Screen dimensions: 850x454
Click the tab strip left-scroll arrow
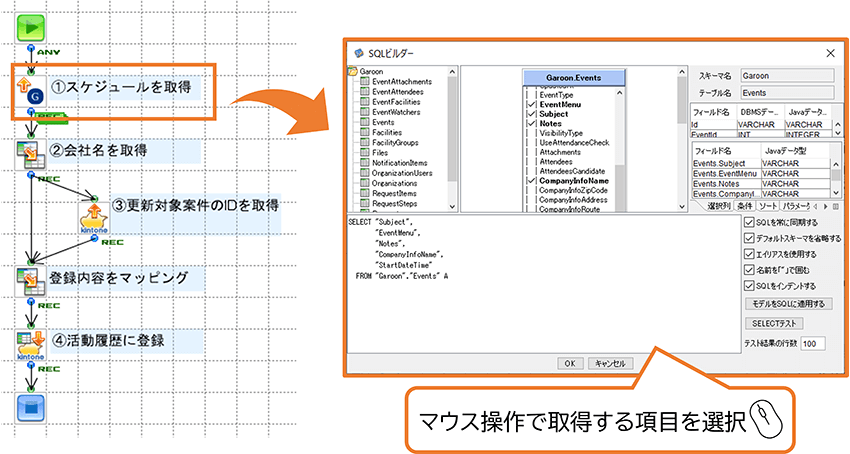[x=816, y=207]
